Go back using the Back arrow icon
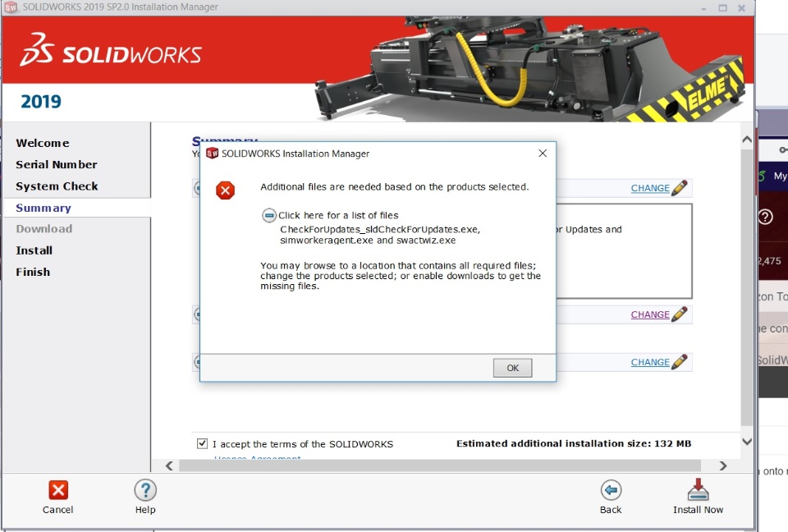This screenshot has width=788, height=532. tap(611, 490)
